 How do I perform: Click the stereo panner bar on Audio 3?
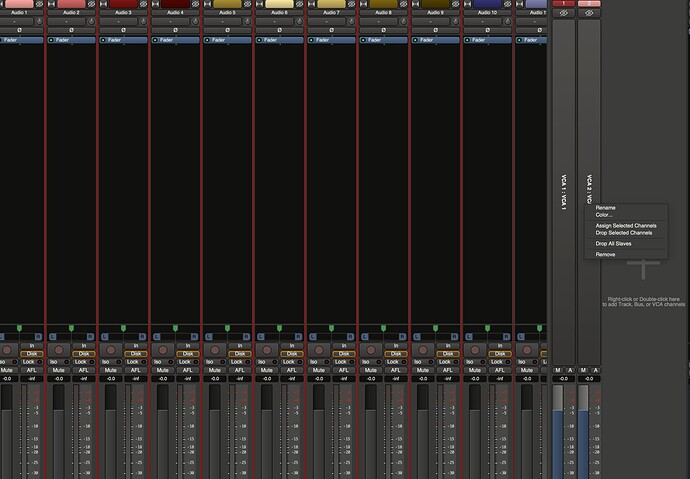coord(123,337)
